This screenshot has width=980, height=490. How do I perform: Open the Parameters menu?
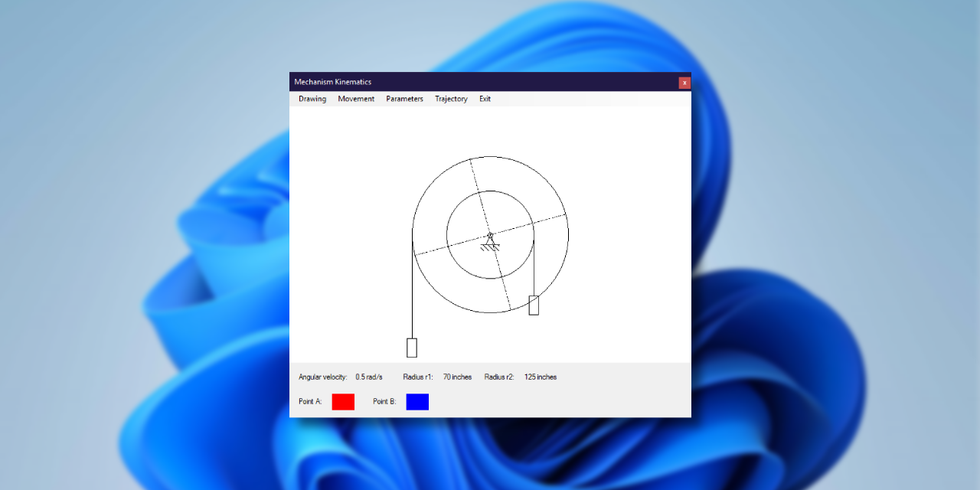[x=404, y=98]
